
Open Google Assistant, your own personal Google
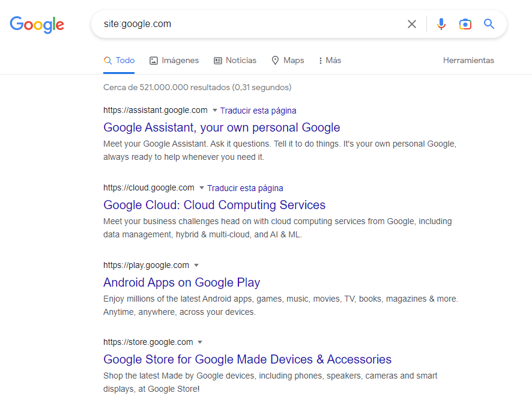[x=222, y=127]
